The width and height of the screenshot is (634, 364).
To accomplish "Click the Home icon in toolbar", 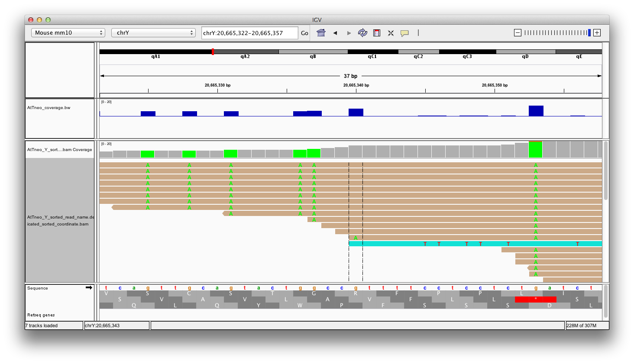I will click(321, 33).
